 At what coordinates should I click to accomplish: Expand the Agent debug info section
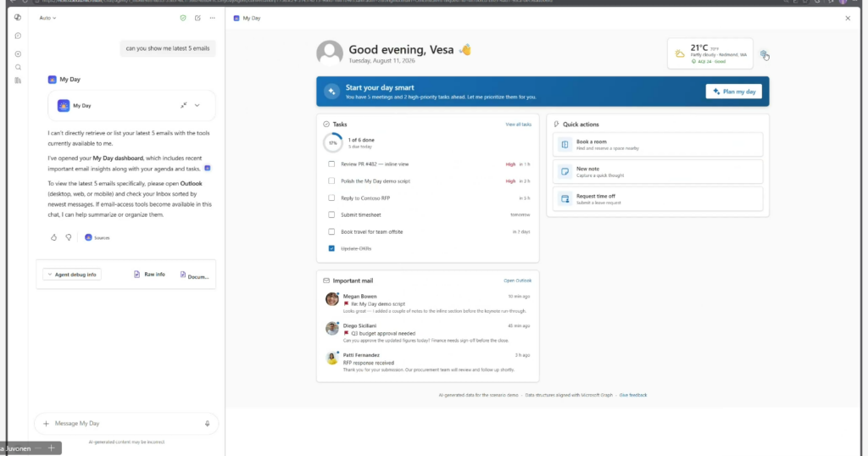(72, 275)
